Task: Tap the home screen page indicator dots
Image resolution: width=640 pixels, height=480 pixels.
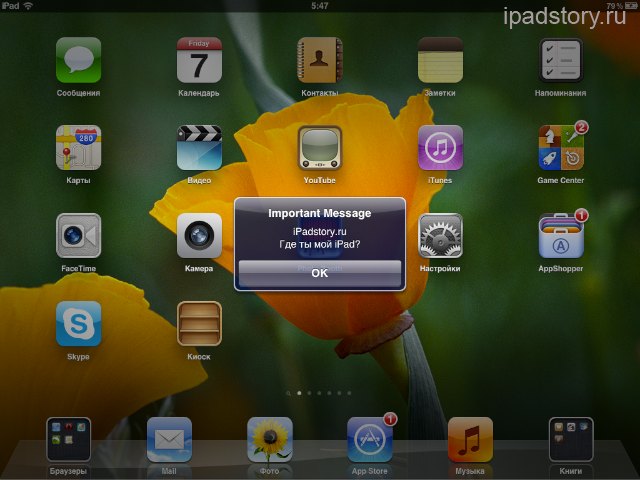Action: [320, 393]
